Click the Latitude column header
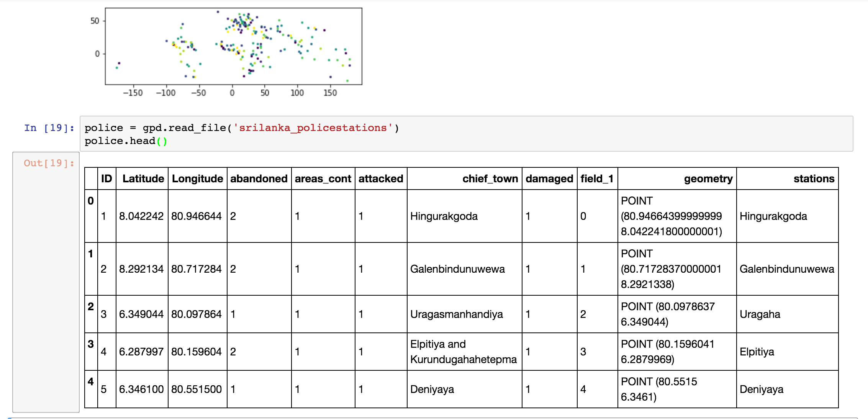The height and width of the screenshot is (419, 868). tap(143, 179)
